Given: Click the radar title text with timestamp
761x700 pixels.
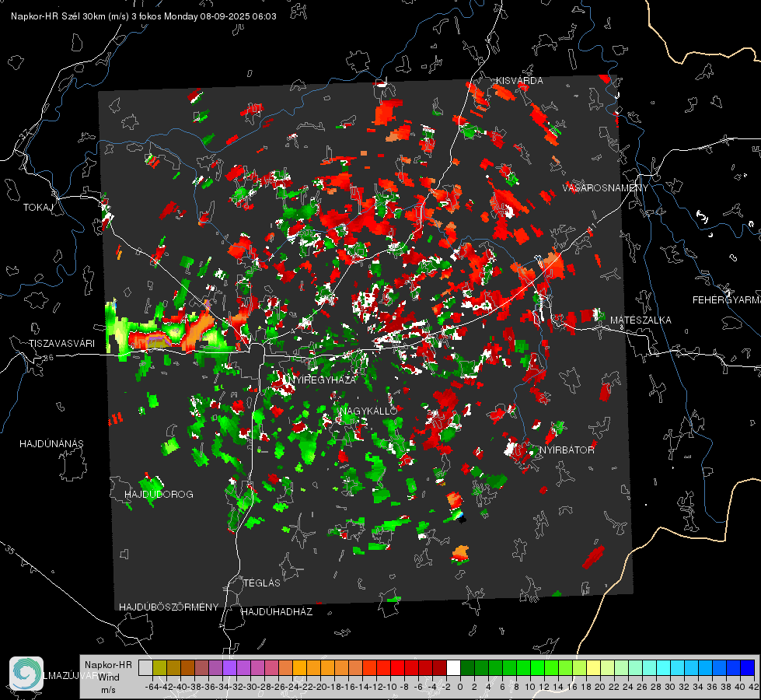Looking at the screenshot, I should [x=144, y=16].
